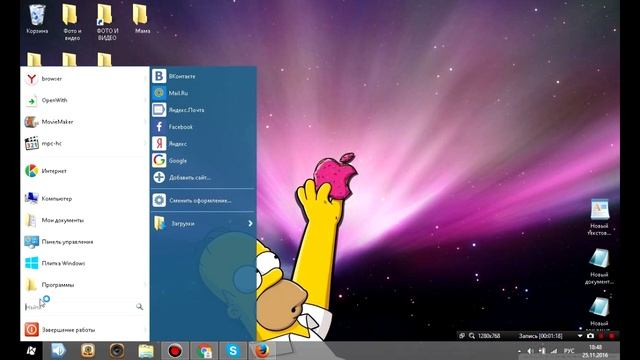
Task: Launch OpenWith from the start menu
Action: point(85,100)
